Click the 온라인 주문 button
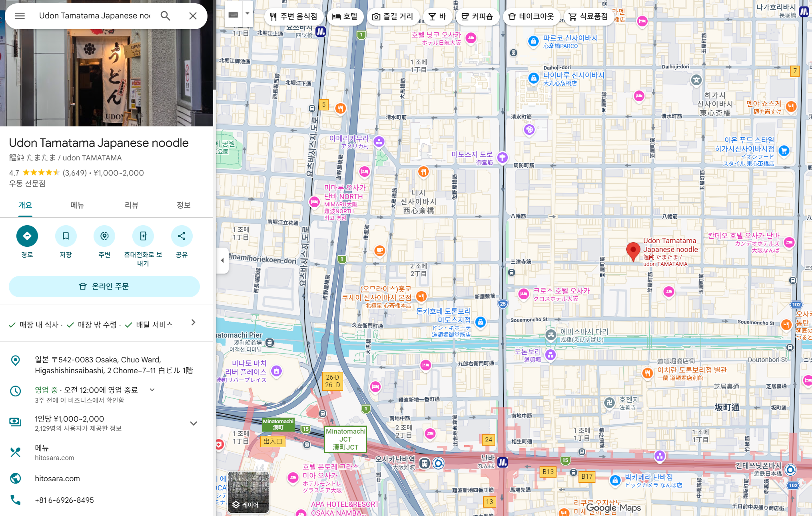 [104, 286]
